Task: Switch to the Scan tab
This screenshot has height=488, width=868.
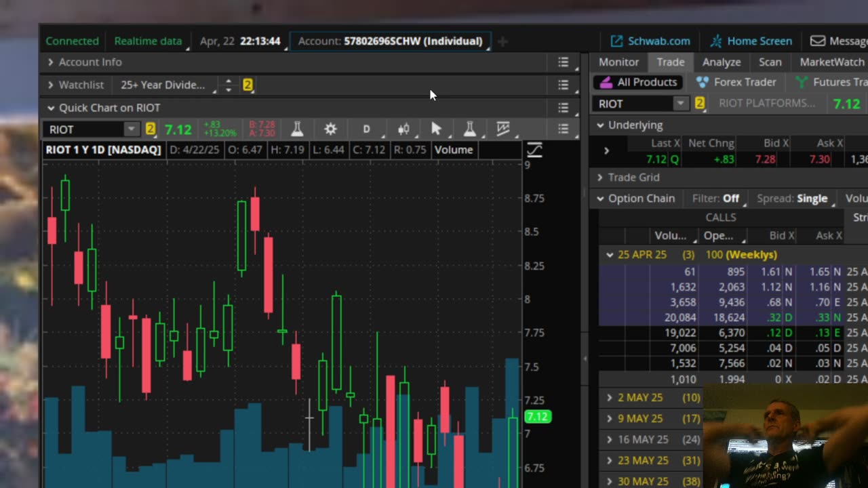Action: 770,62
